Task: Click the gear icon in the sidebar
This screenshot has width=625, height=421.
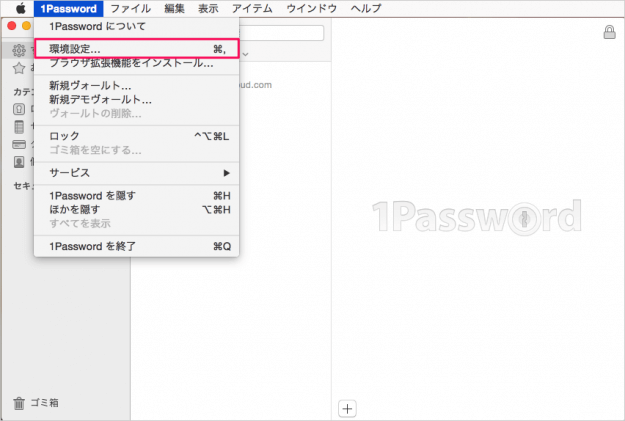Action: pos(19,50)
